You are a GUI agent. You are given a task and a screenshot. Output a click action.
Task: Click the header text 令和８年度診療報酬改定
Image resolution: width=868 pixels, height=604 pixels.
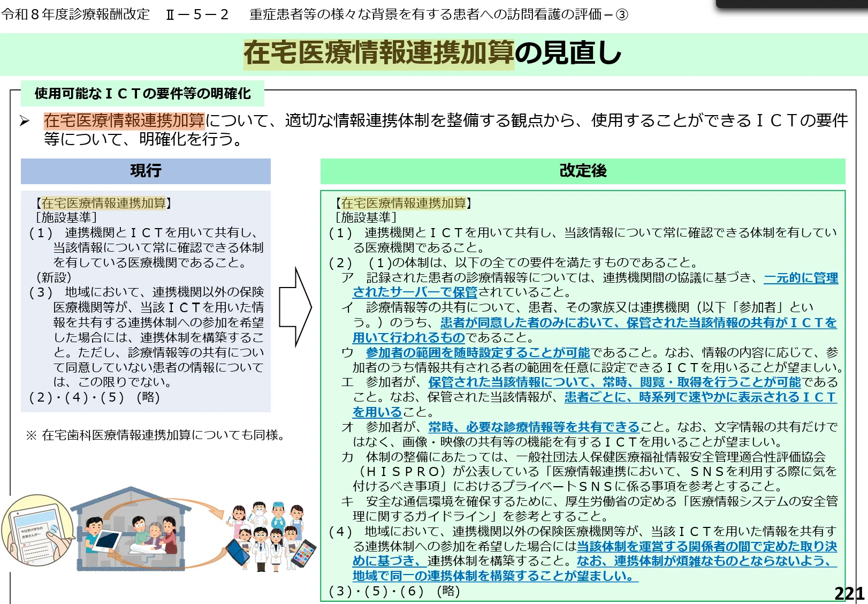coord(75,14)
